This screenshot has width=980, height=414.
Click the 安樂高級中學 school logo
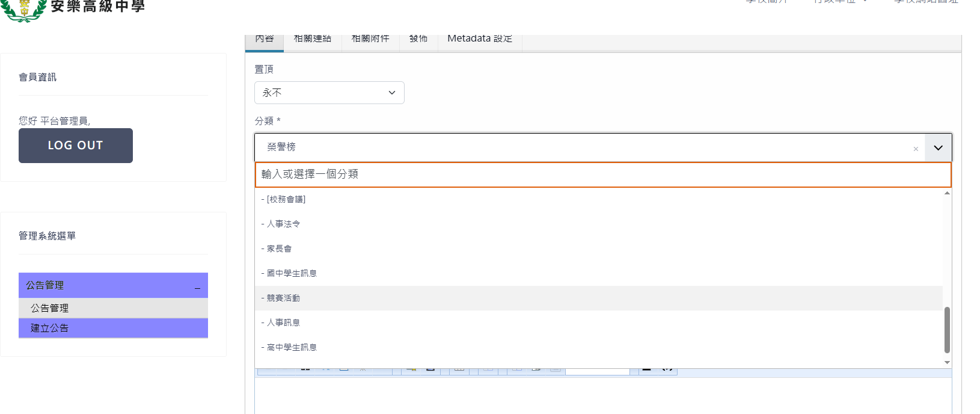[24, 8]
